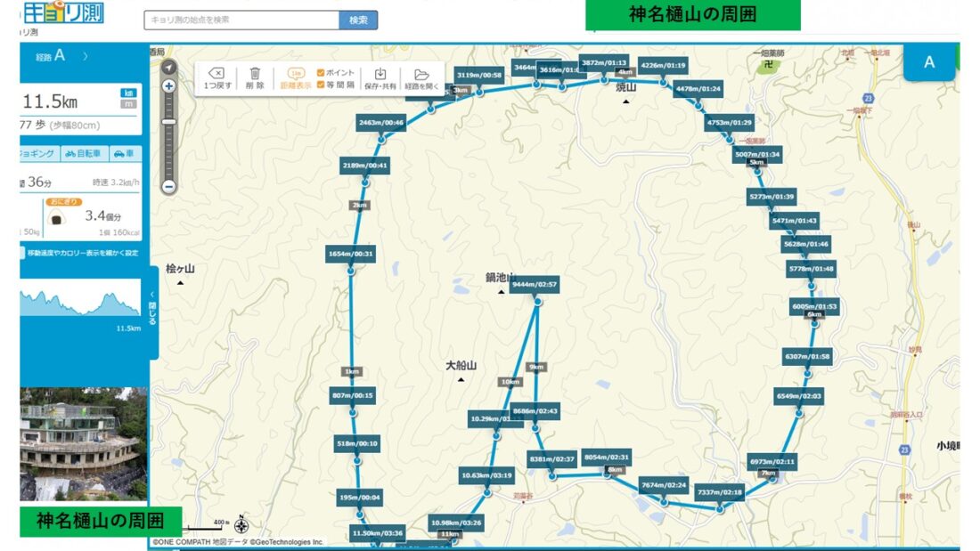980x551 pixels.
Task: Click the north compass rose near scale bar
Action: tap(241, 525)
